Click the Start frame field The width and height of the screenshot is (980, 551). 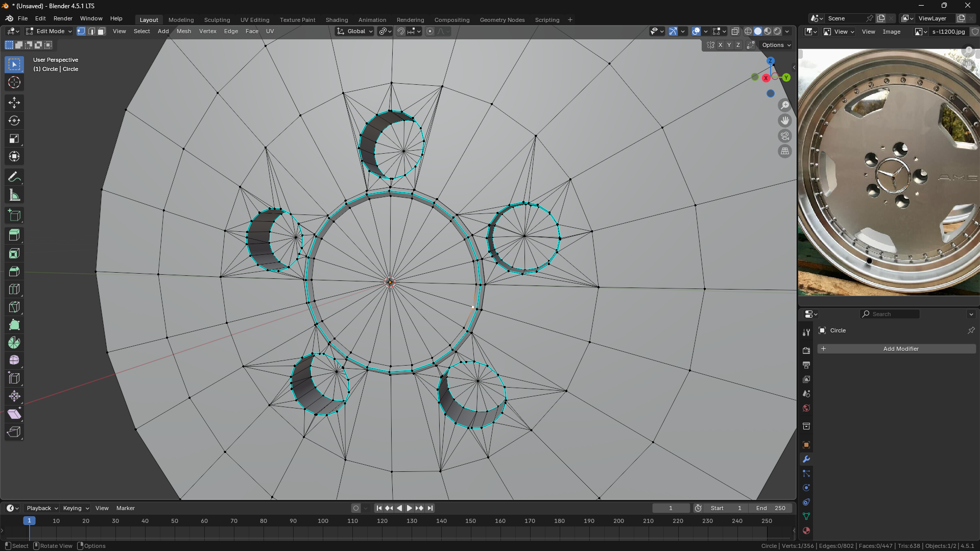point(726,508)
